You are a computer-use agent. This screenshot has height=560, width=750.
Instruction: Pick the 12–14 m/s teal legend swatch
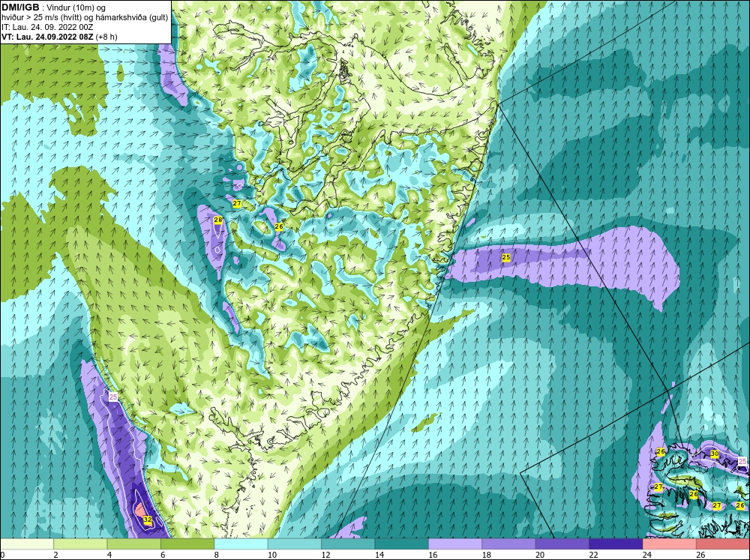348,544
